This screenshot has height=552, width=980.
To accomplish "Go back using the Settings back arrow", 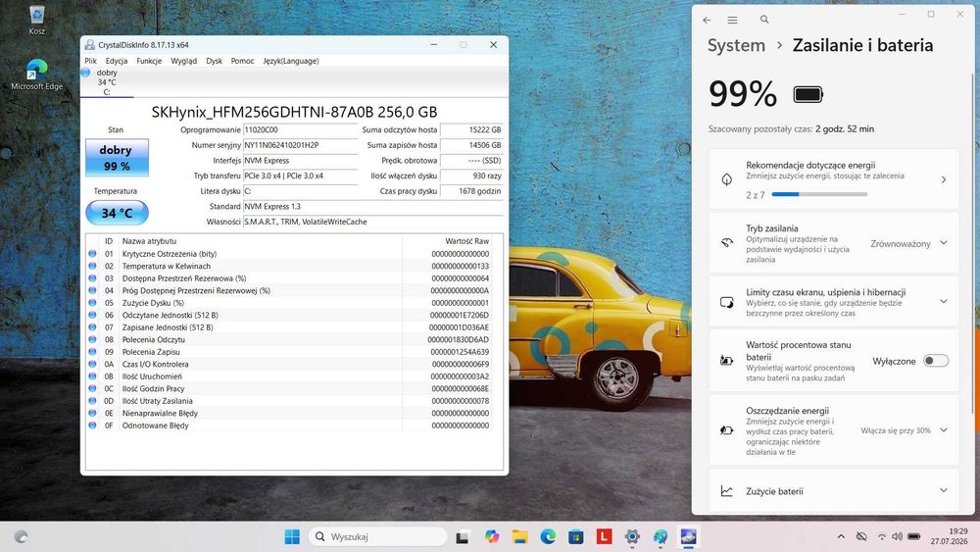I will point(707,20).
